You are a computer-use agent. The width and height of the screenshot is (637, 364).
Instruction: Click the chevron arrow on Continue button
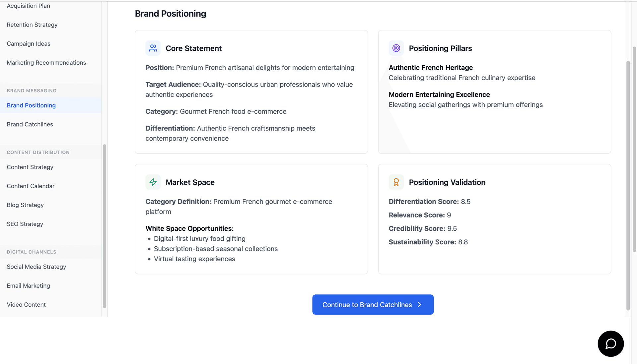click(420, 305)
